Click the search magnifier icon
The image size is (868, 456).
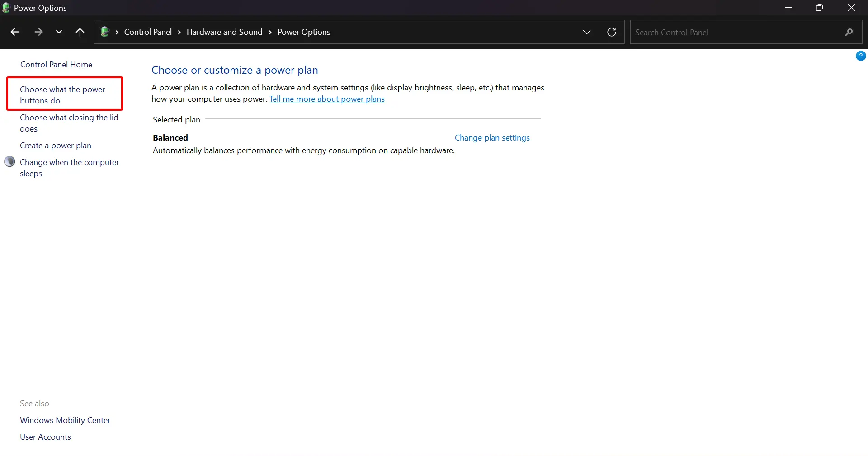849,32
